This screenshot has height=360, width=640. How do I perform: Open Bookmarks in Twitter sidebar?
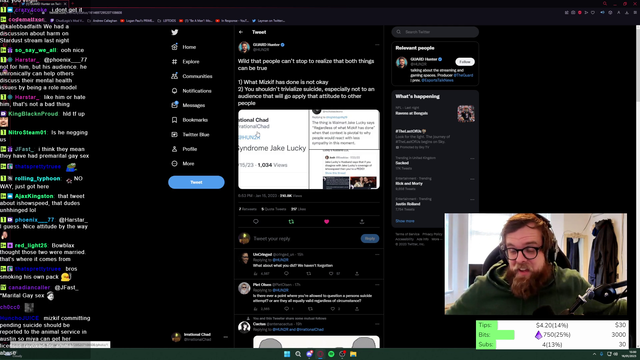(x=190, y=120)
